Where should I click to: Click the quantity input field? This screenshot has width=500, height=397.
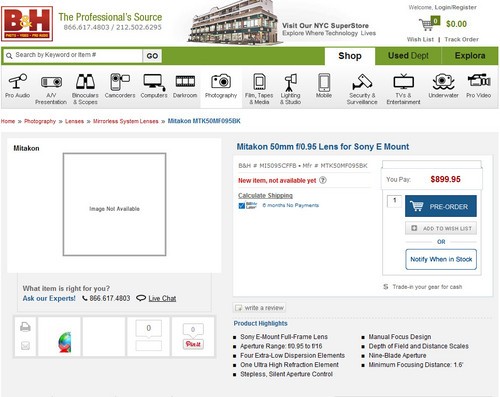(x=394, y=201)
